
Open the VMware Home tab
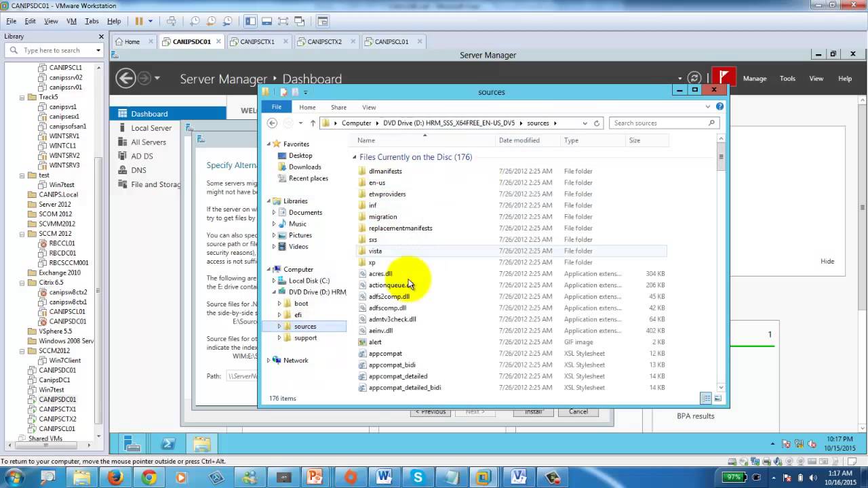[x=132, y=41]
